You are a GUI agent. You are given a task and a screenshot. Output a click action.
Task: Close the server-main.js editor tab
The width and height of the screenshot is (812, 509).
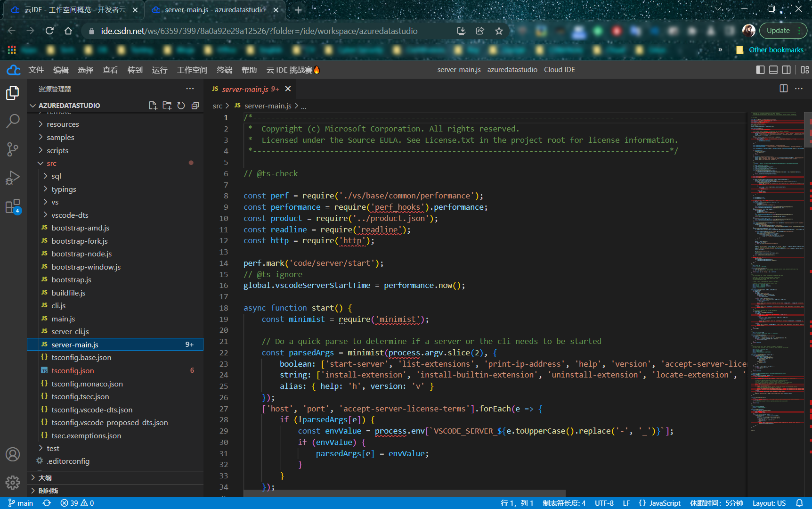click(288, 89)
